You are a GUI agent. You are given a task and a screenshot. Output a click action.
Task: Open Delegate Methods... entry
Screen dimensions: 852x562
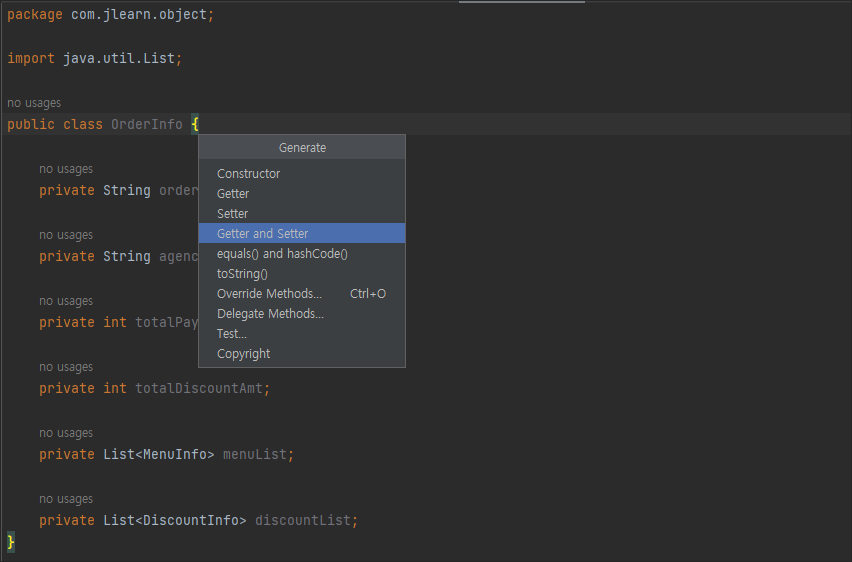(x=302, y=314)
